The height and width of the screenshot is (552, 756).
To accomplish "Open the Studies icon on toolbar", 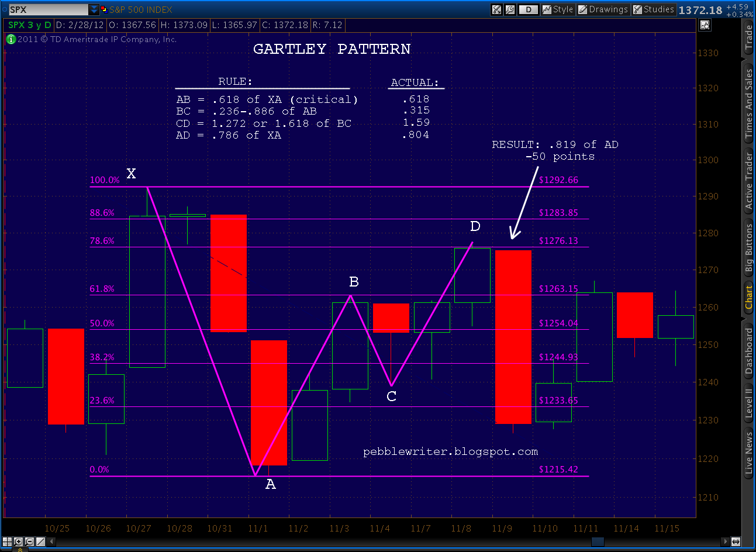I will (x=637, y=9).
